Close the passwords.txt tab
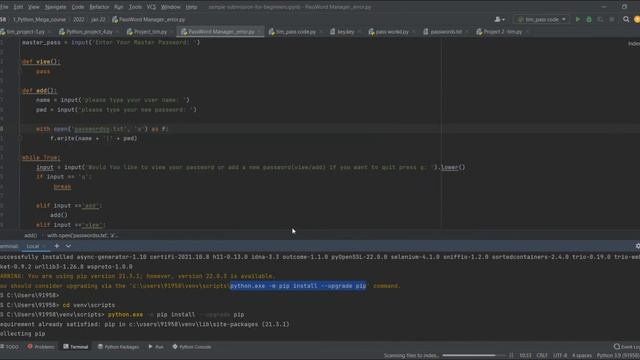Viewport: 640px width, 360px height. 467,32
